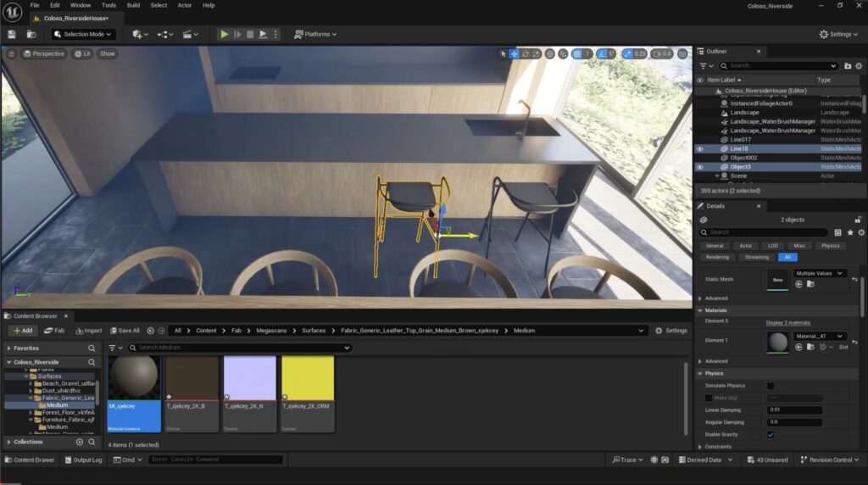Enable the Simulate Physics checkbox
Screen dimensions: 868x485
pos(771,386)
